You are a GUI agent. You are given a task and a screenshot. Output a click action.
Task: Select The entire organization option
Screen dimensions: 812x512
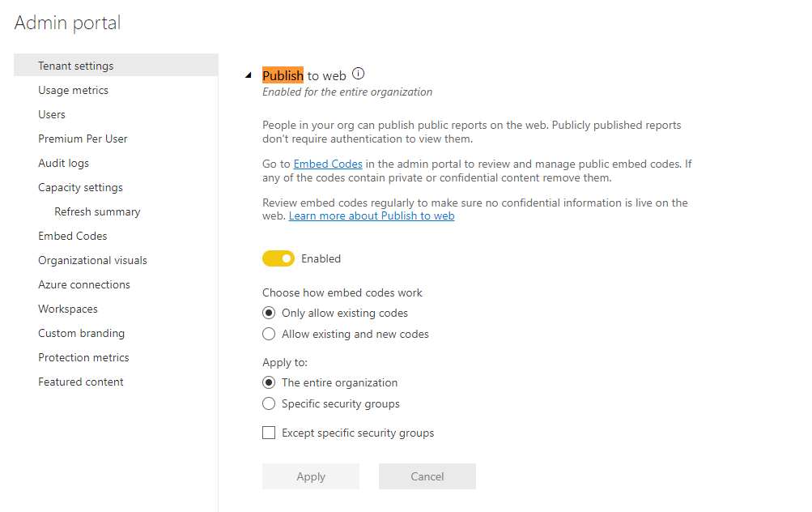tap(269, 382)
